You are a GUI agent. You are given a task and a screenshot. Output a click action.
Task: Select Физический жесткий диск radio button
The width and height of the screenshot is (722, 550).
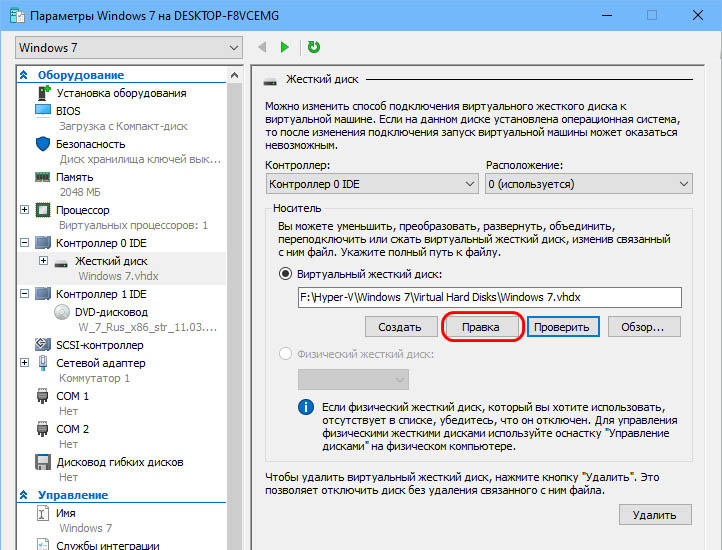coord(285,354)
